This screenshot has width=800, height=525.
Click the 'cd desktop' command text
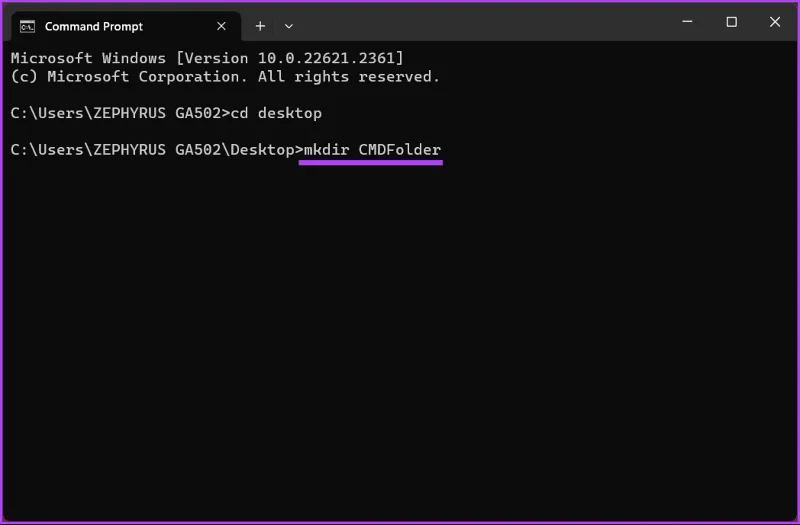[x=276, y=113]
